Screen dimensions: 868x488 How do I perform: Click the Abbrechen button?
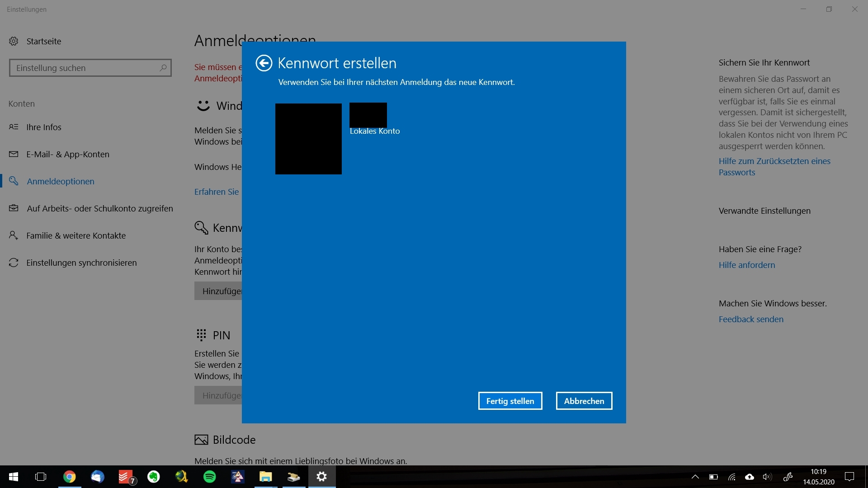click(584, 401)
